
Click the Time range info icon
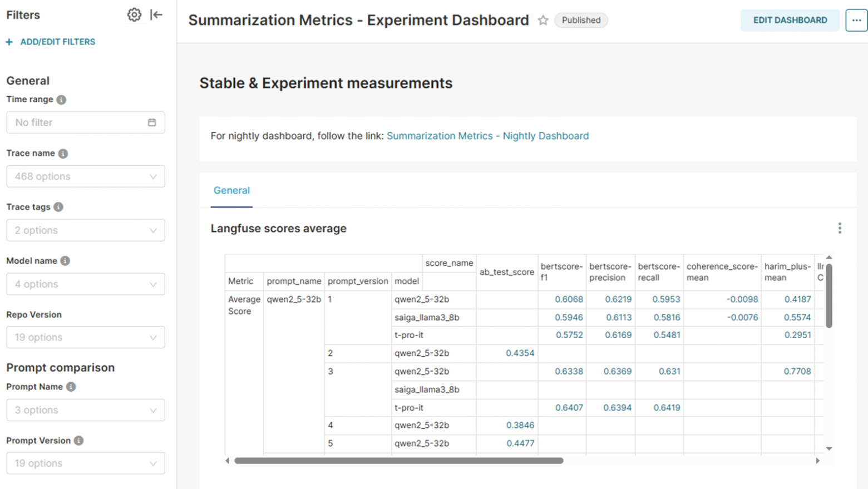point(61,100)
